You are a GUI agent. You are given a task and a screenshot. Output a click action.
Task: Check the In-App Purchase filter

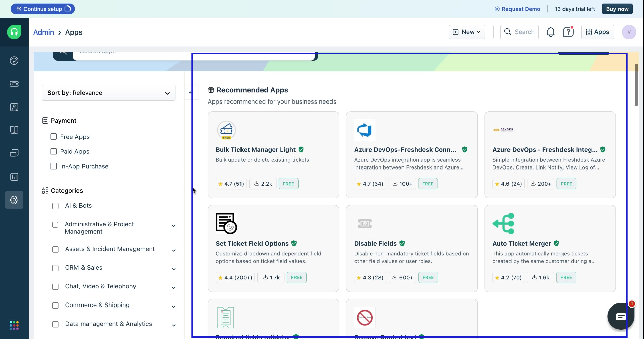[x=53, y=166]
